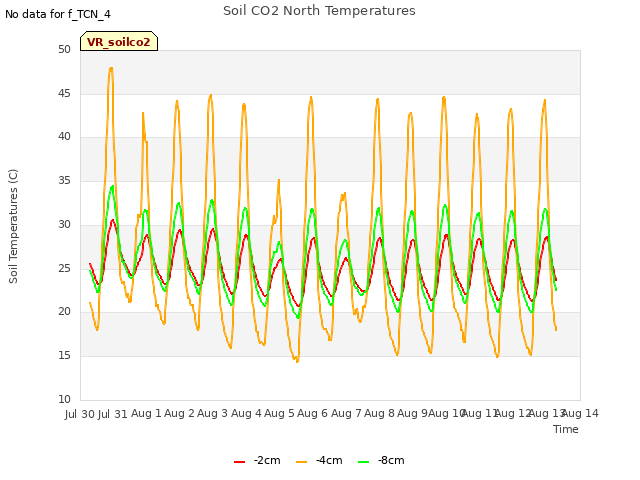The height and width of the screenshot is (480, 640).
Task: Click the Aug 3 x-axis tick label
Action: tap(212, 413)
